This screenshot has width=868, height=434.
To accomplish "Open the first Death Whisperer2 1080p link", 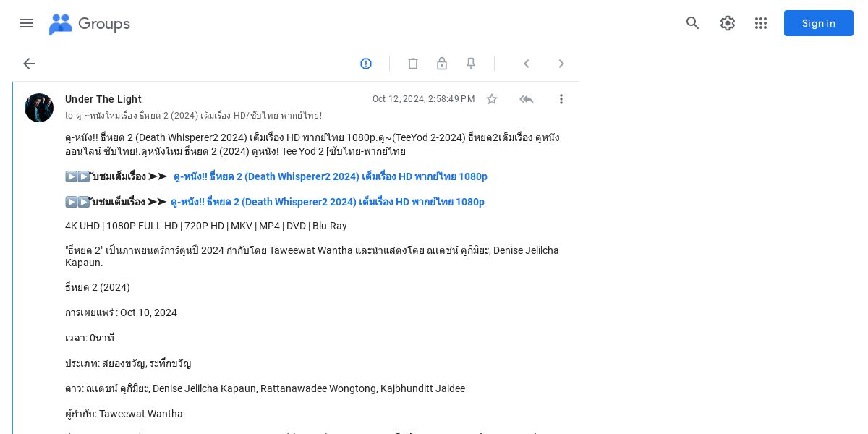I will pyautogui.click(x=331, y=176).
